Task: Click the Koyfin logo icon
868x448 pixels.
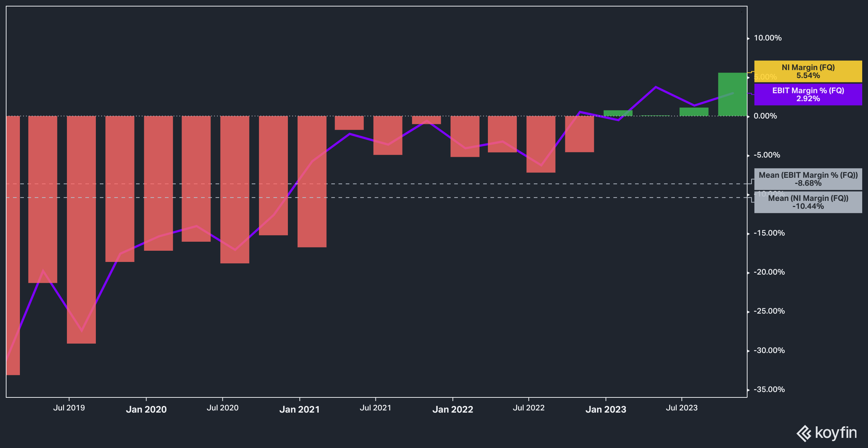Action: click(804, 433)
